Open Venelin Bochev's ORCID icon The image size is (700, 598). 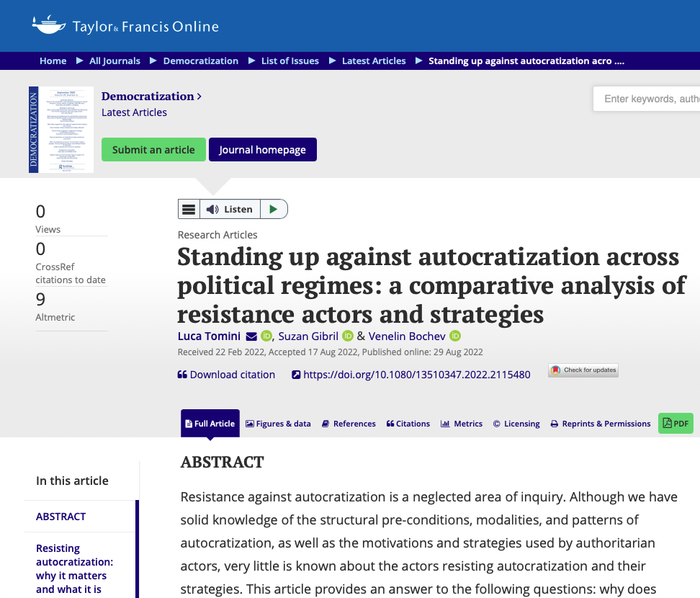(455, 336)
